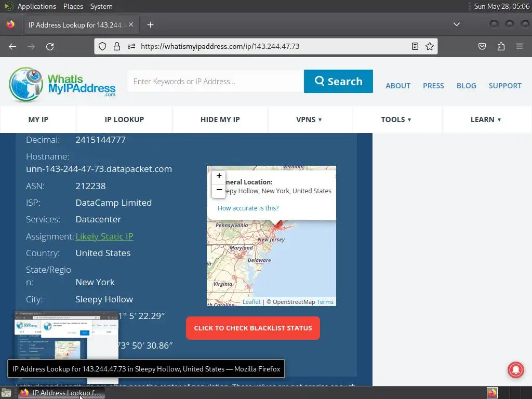532x399 pixels.
Task: Open tracking protection shield icon
Action: point(102,46)
